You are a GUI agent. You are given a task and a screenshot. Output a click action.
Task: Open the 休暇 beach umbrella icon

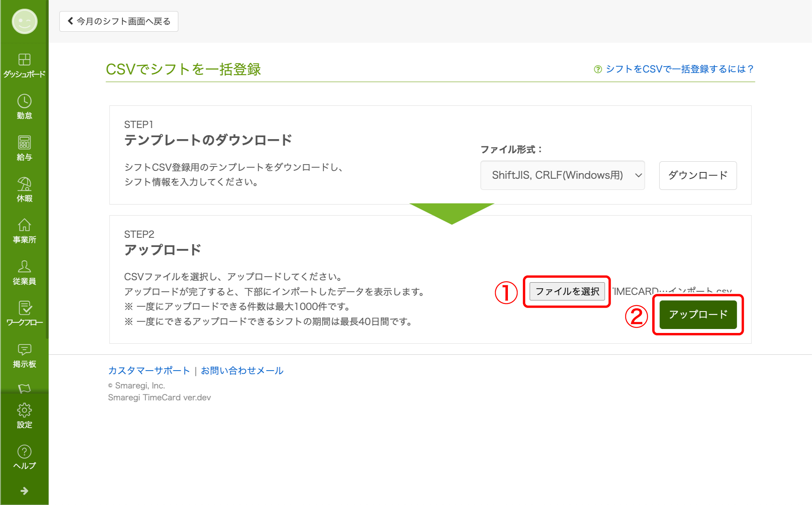24,184
